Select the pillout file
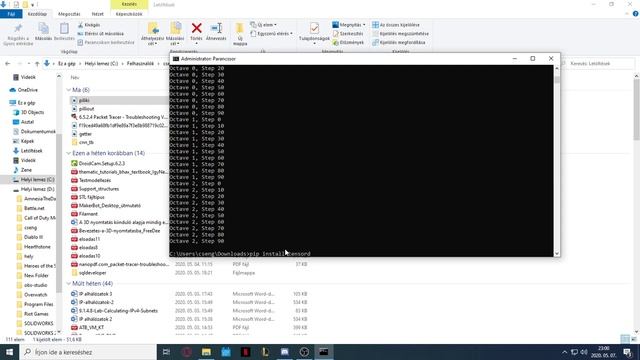640x360 pixels. coord(87,109)
